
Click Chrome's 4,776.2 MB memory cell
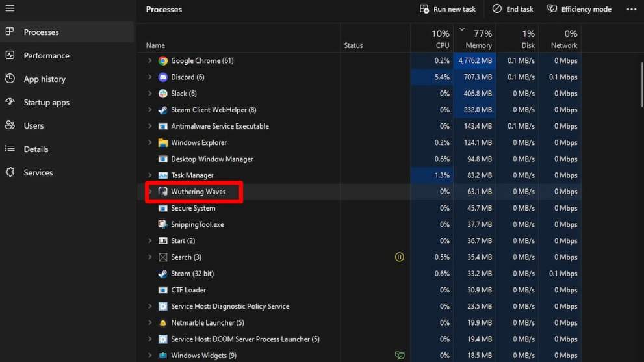coord(475,61)
